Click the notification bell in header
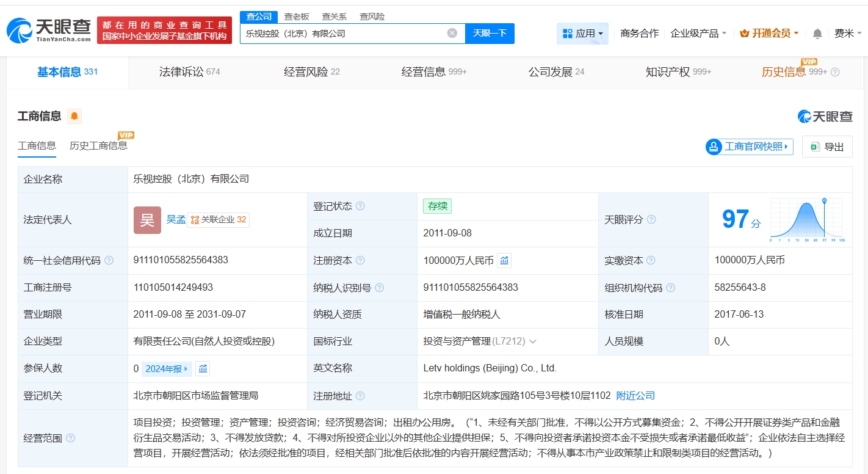868x474 pixels. point(817,34)
